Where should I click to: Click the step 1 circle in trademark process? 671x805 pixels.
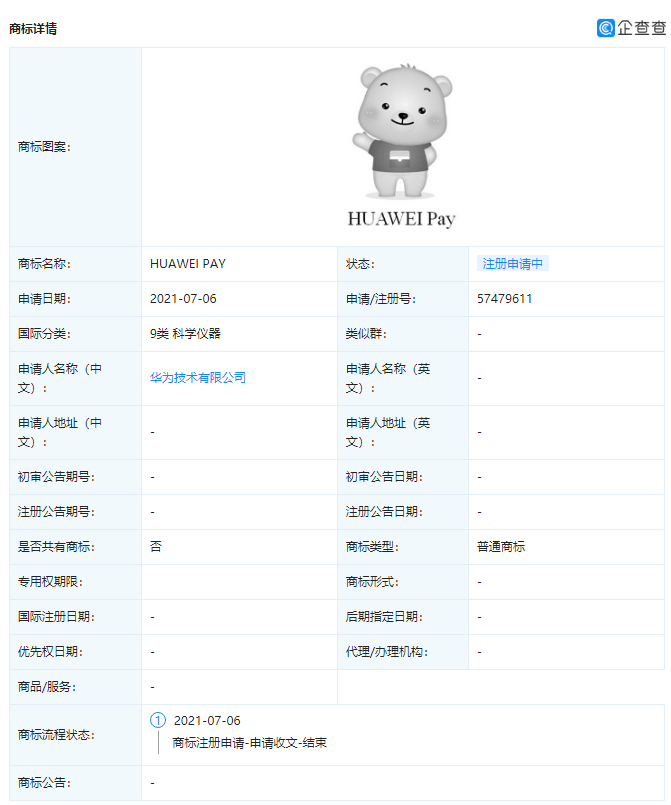pos(158,720)
